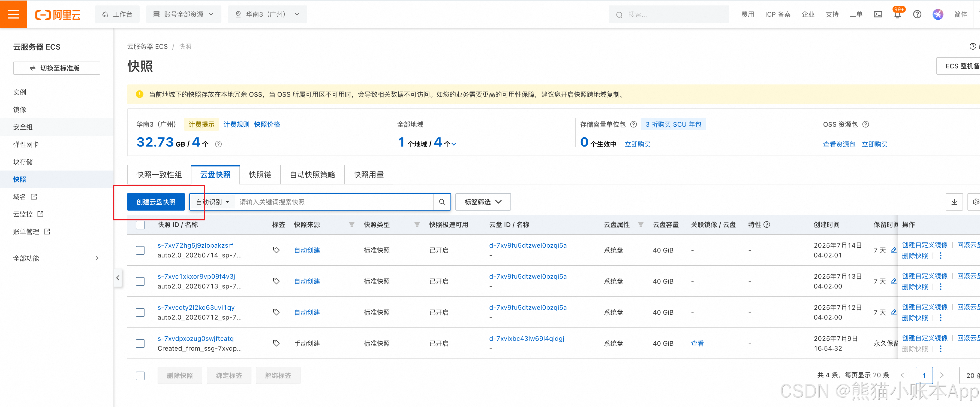This screenshot has width=980, height=407.
Task: Open the orange hamburger main menu
Action: pyautogui.click(x=14, y=14)
